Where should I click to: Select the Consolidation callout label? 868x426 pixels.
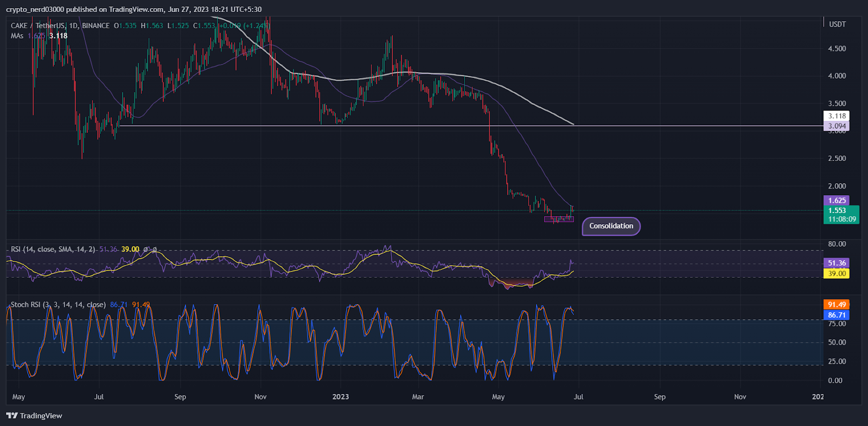point(611,226)
